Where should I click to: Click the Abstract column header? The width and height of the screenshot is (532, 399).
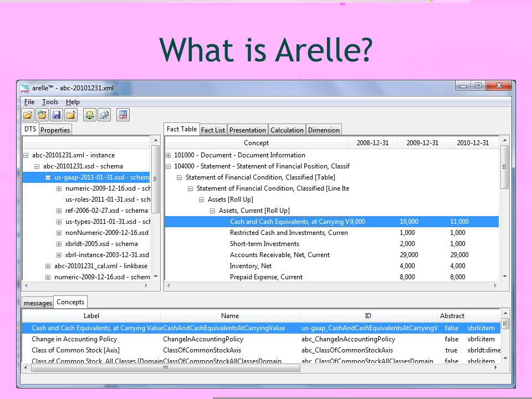(452, 316)
